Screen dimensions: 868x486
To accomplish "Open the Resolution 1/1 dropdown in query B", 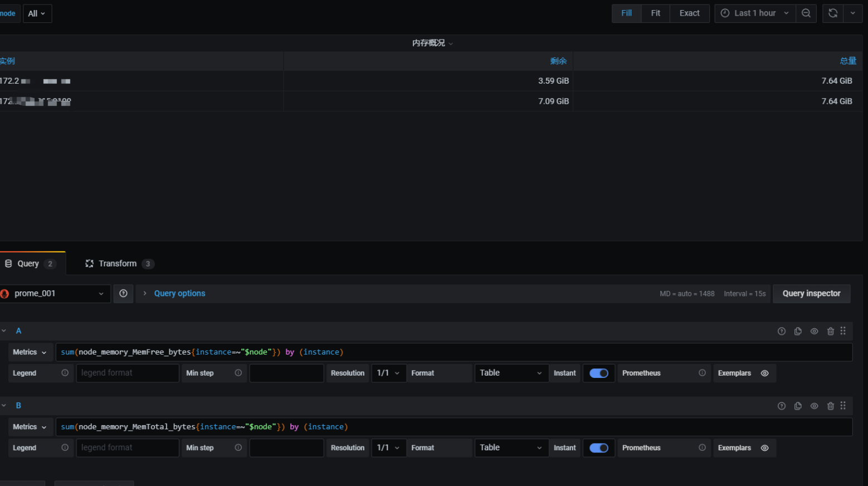I will click(388, 448).
